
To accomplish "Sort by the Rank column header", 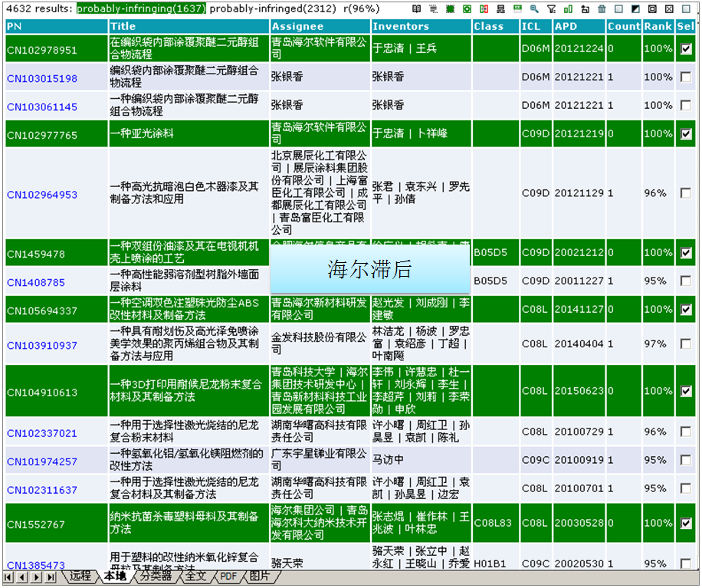I will coord(658,26).
